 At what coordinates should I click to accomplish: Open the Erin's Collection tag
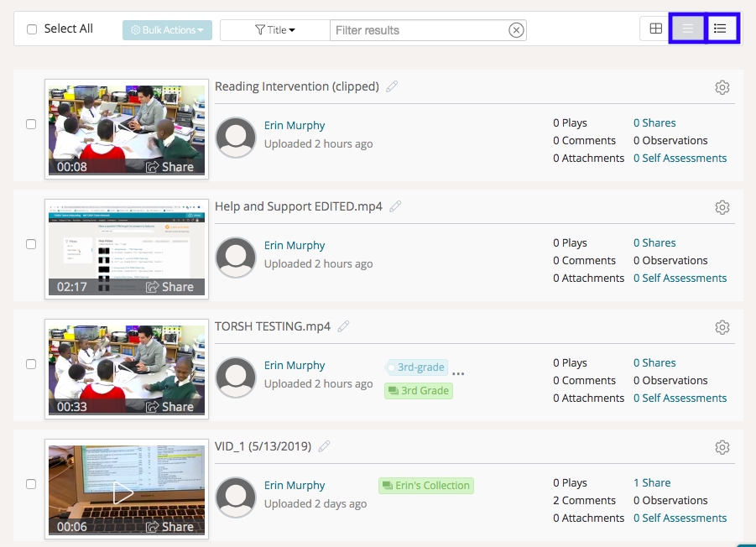click(x=426, y=485)
